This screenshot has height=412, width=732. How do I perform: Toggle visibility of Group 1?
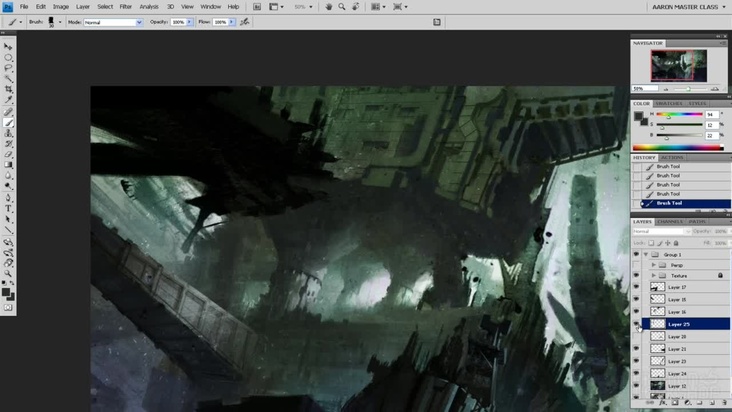pos(636,254)
